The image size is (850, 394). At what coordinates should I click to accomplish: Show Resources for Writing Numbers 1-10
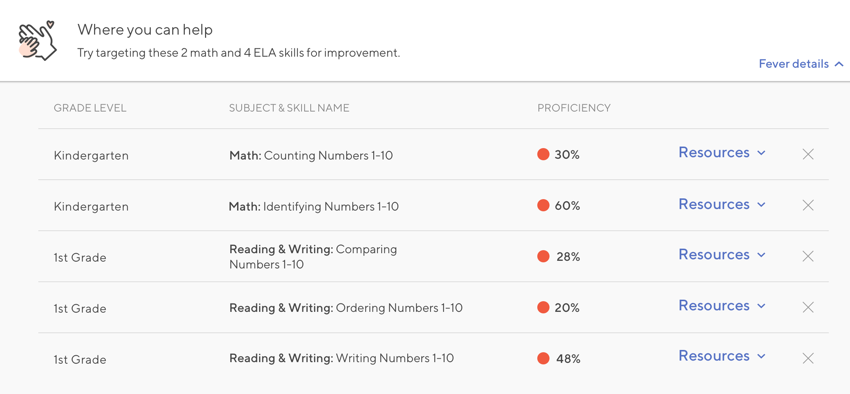coord(722,356)
